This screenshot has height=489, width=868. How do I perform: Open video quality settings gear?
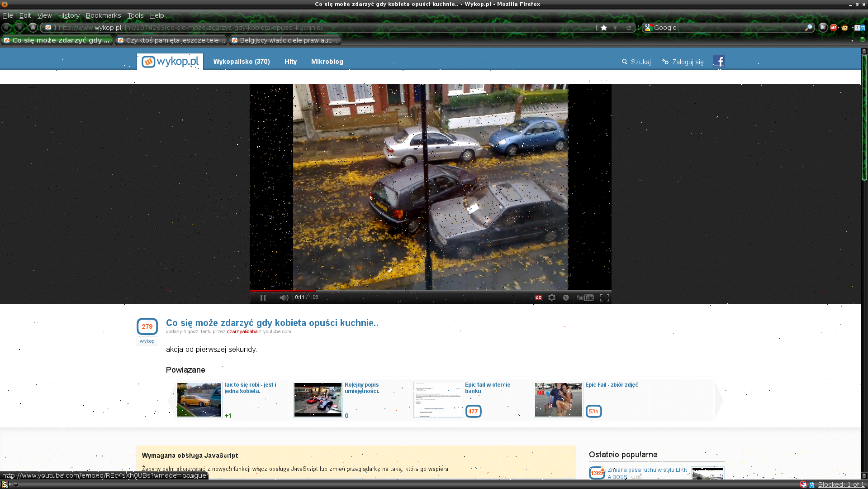coord(552,297)
